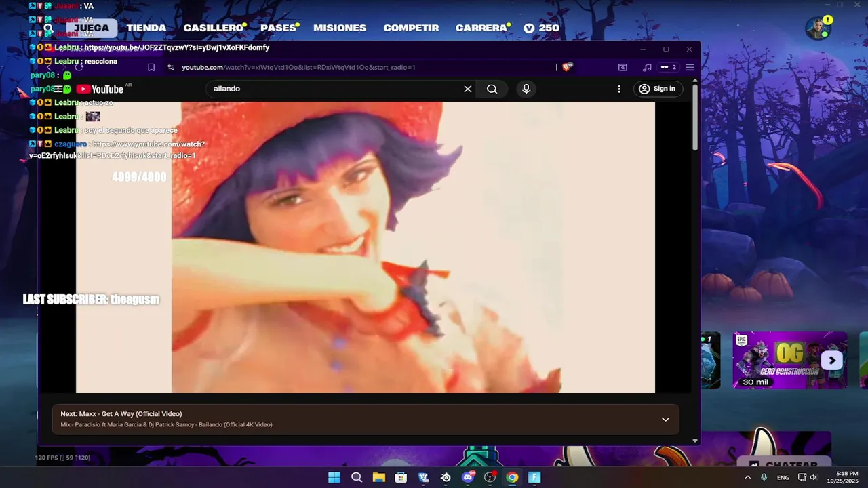Open the Brave lion app on the taskbar
Screen dimensions: 868x488
pyautogui.click(x=423, y=477)
